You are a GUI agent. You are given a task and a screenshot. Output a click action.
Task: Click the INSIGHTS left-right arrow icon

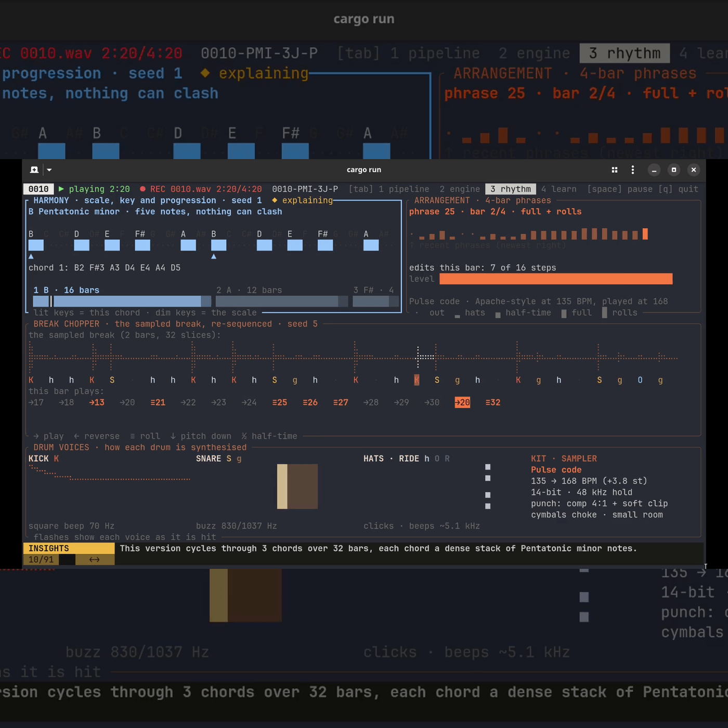pos(94,560)
